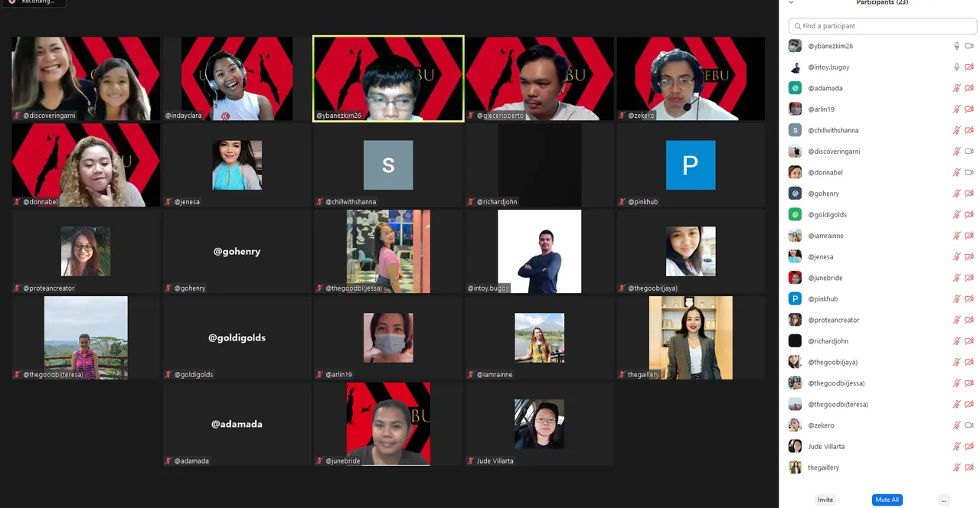This screenshot has width=980, height=508.
Task: Click the @proteancreator name in the participant list
Action: 834,320
